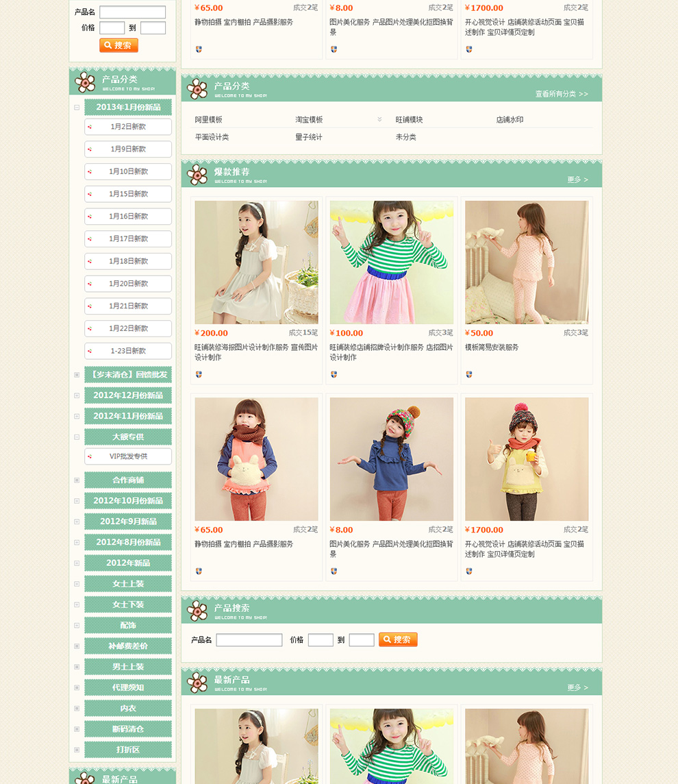Collapse the 2013年1月份新品 category

click(77, 108)
